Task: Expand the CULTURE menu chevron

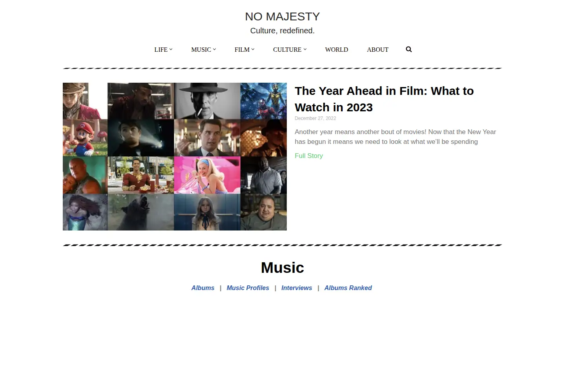Action: (x=305, y=49)
